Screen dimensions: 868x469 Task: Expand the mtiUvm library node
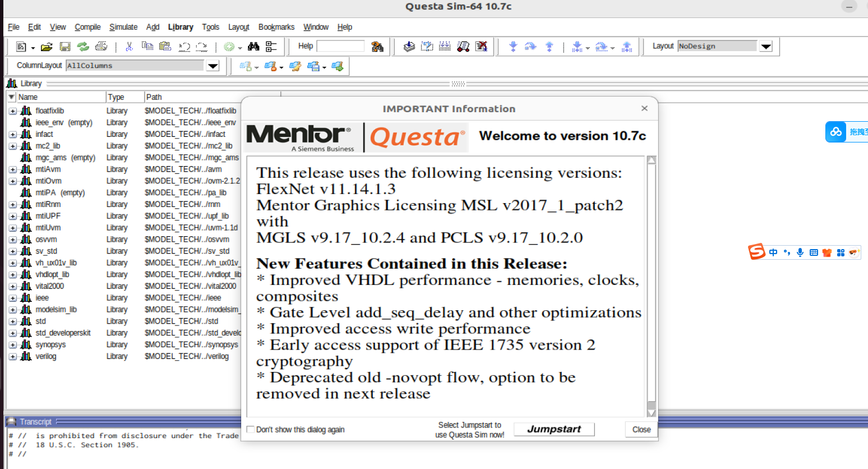(x=12, y=228)
